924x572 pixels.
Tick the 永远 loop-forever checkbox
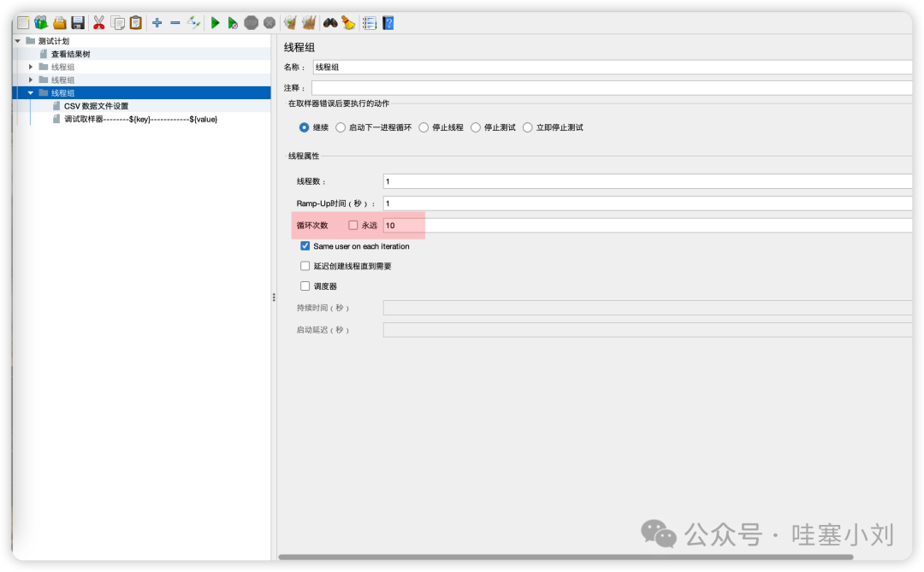pyautogui.click(x=353, y=225)
